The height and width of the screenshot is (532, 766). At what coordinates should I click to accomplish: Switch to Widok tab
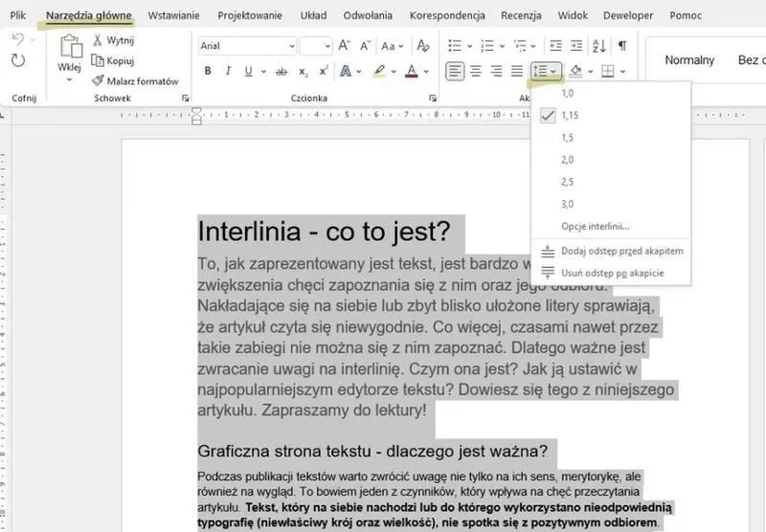pos(573,15)
